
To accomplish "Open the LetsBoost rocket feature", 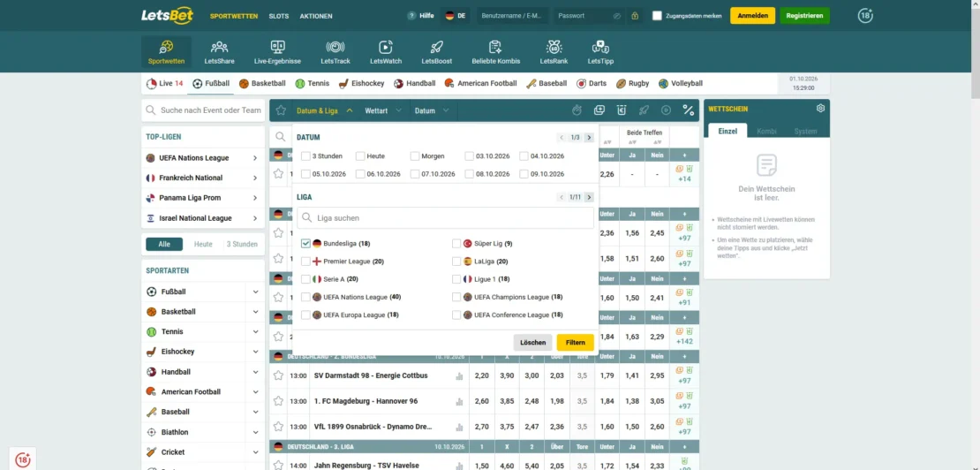I will pyautogui.click(x=437, y=52).
